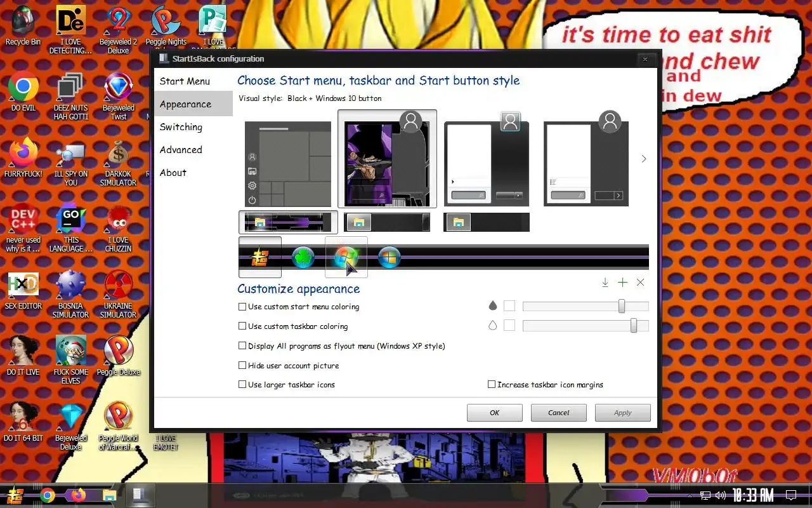Open Peggle World of Warcraft shortcut
812x508 pixels.
coord(118,427)
